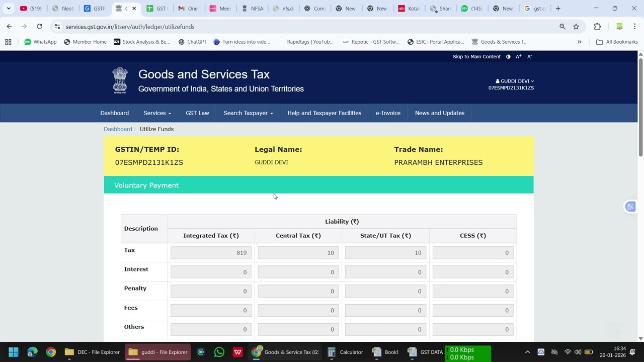Open the DEC File Explorer window
Screen dimensions: 644x362
tap(92, 352)
